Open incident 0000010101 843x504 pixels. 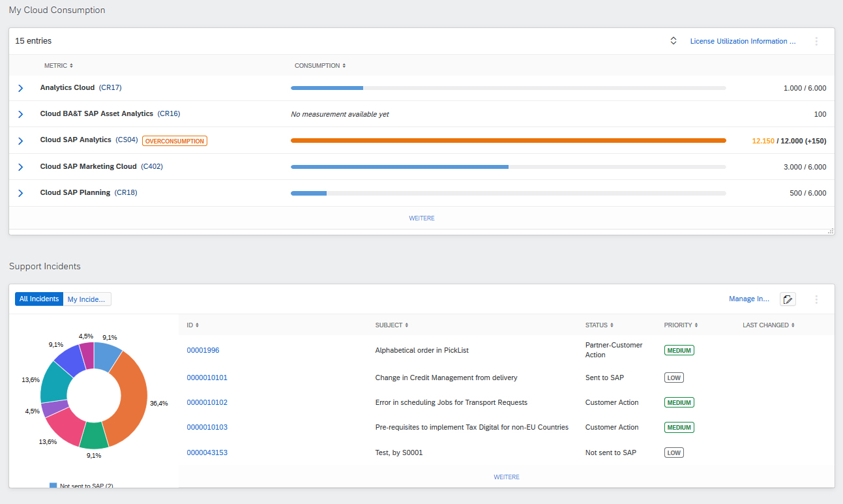coord(207,378)
